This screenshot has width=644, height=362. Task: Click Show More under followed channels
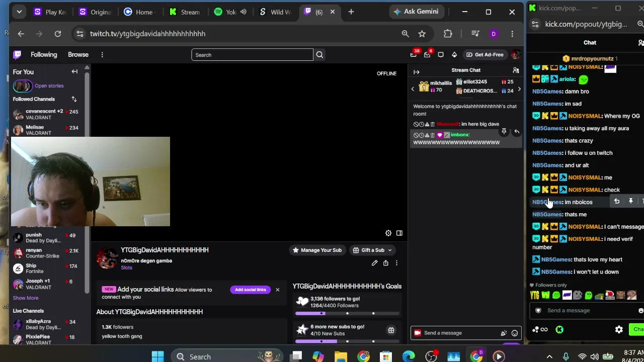26,298
